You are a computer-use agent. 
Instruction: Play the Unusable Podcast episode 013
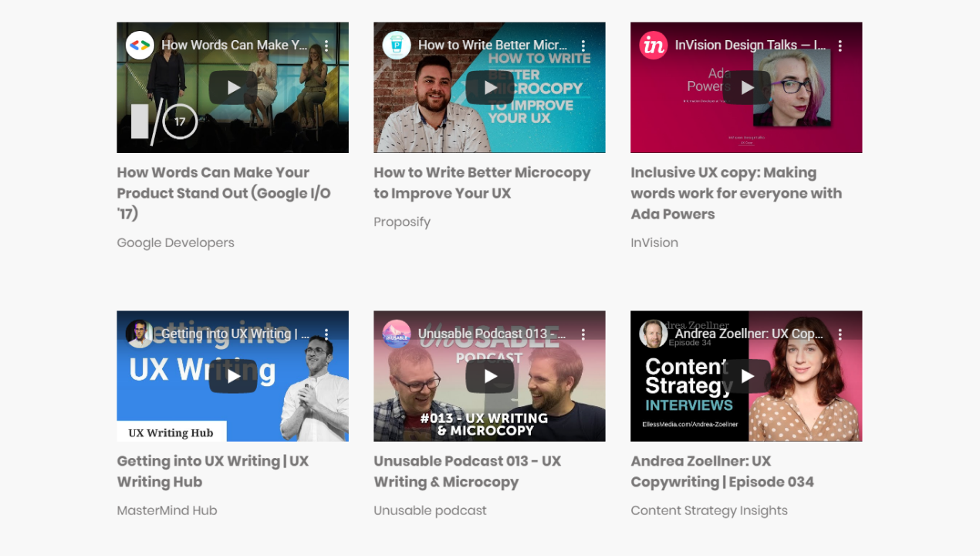click(x=489, y=376)
